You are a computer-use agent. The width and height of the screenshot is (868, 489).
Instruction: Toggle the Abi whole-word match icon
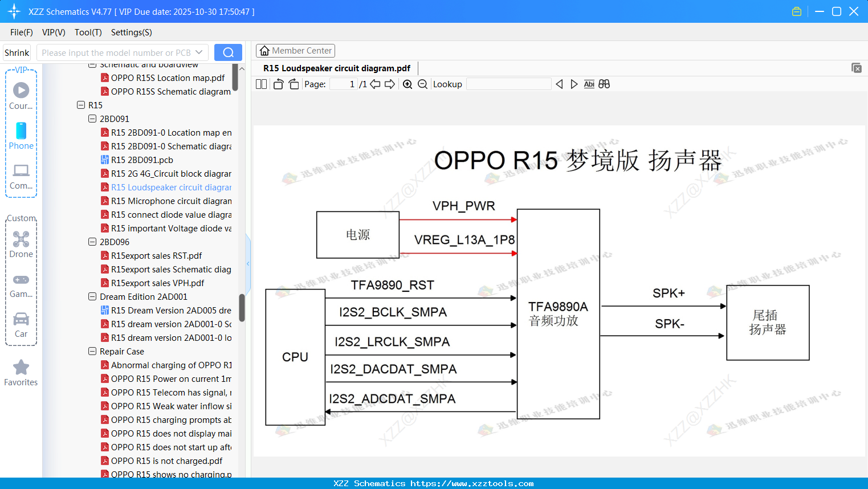589,84
